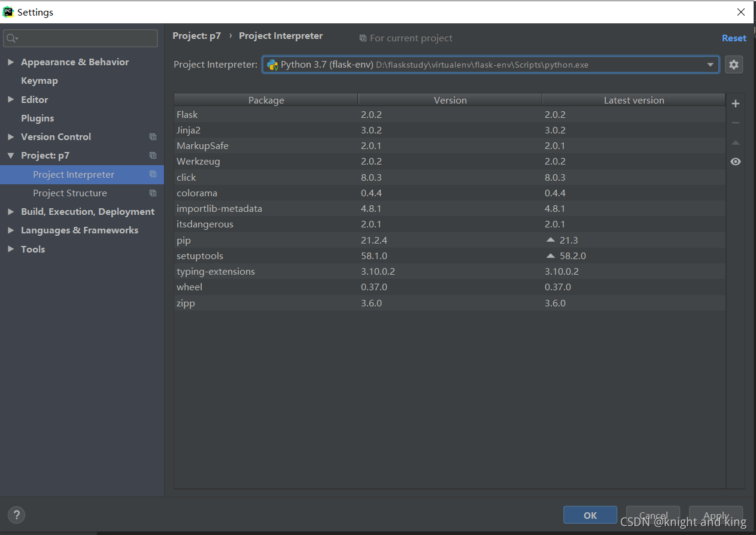
Task: Select the colorama package row
Action: coord(450,193)
